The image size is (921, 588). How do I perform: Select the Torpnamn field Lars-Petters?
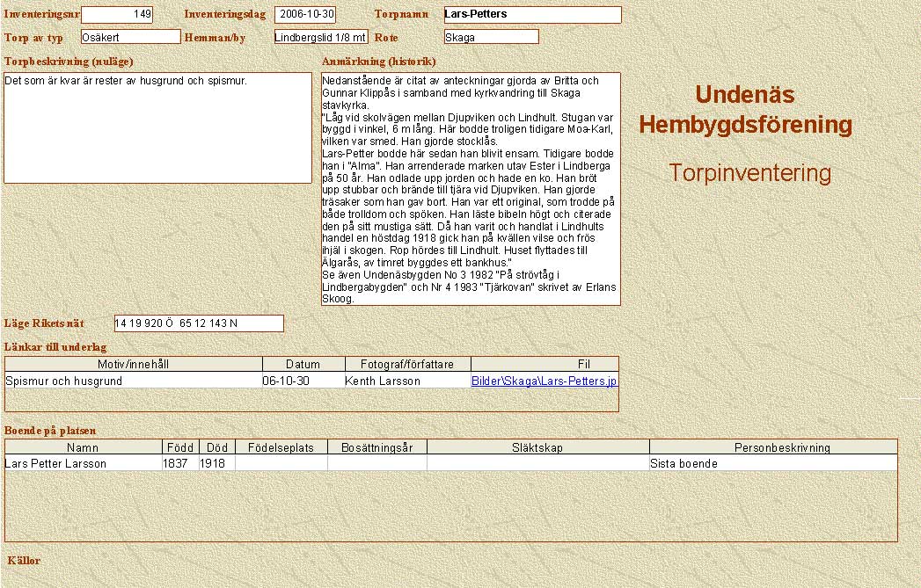tap(532, 15)
